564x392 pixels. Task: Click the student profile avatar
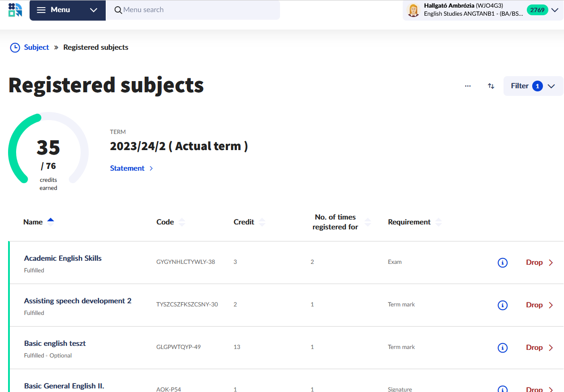point(413,10)
